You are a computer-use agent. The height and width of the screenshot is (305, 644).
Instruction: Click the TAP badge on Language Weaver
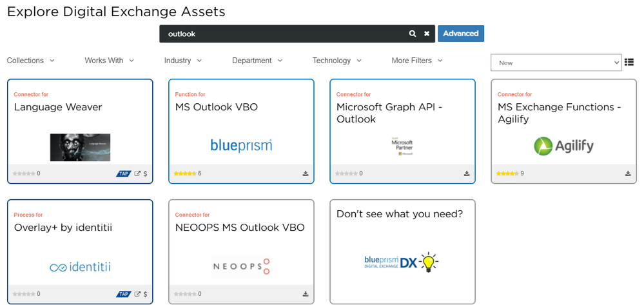tap(124, 173)
